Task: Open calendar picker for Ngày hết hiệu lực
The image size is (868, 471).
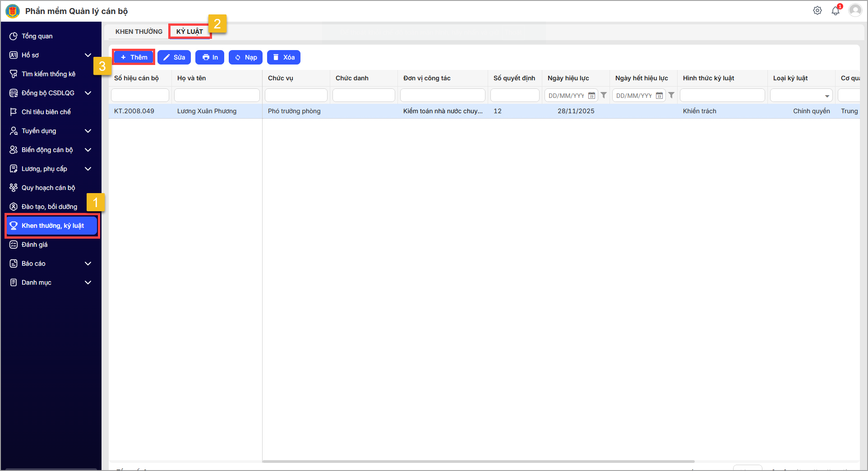Action: [x=659, y=96]
